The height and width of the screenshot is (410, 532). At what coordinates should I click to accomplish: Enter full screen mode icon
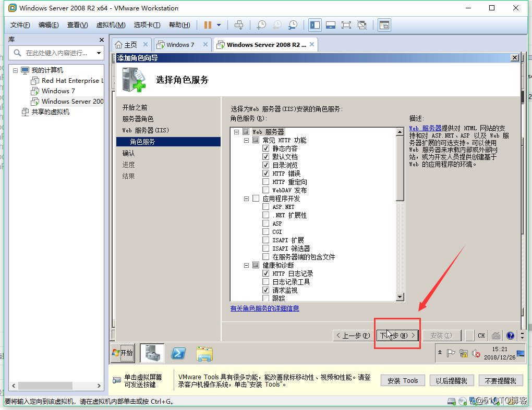point(346,25)
